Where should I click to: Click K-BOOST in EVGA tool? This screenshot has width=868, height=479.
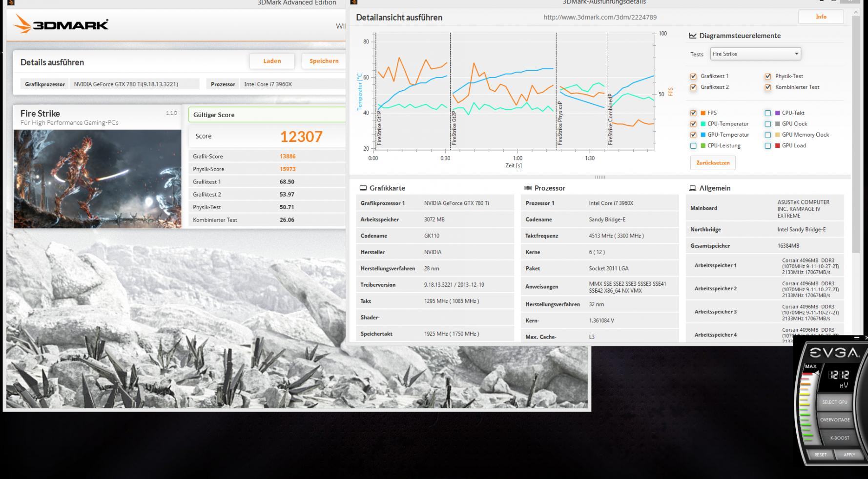pyautogui.click(x=839, y=438)
